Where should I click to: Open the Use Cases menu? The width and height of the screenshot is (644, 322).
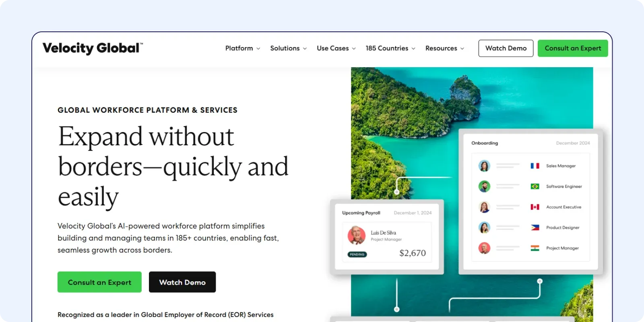pos(336,48)
